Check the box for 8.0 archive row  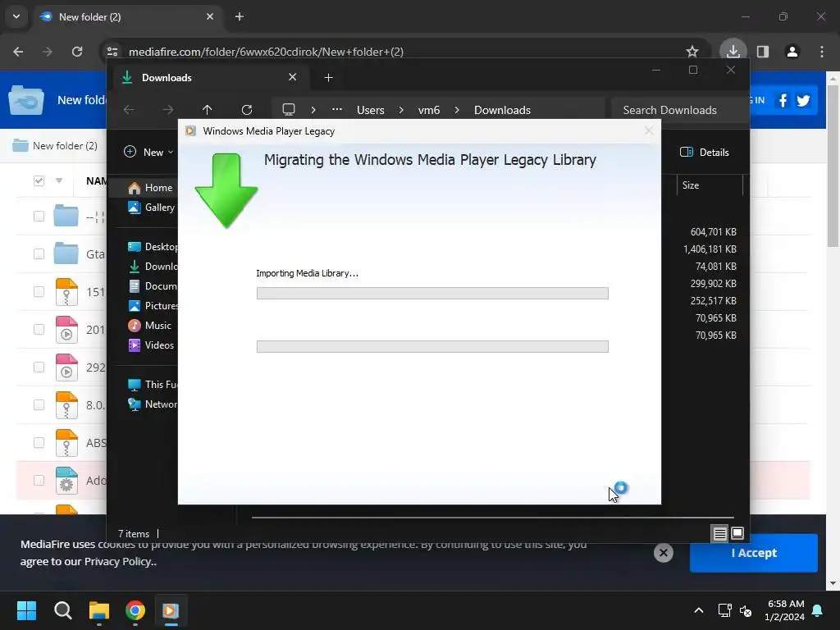pyautogui.click(x=39, y=404)
